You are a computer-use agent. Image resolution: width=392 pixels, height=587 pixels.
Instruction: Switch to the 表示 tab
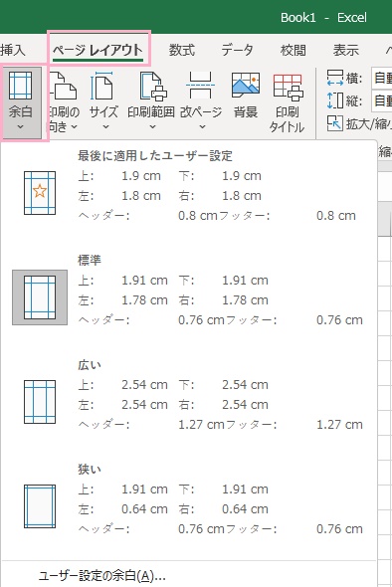(346, 50)
